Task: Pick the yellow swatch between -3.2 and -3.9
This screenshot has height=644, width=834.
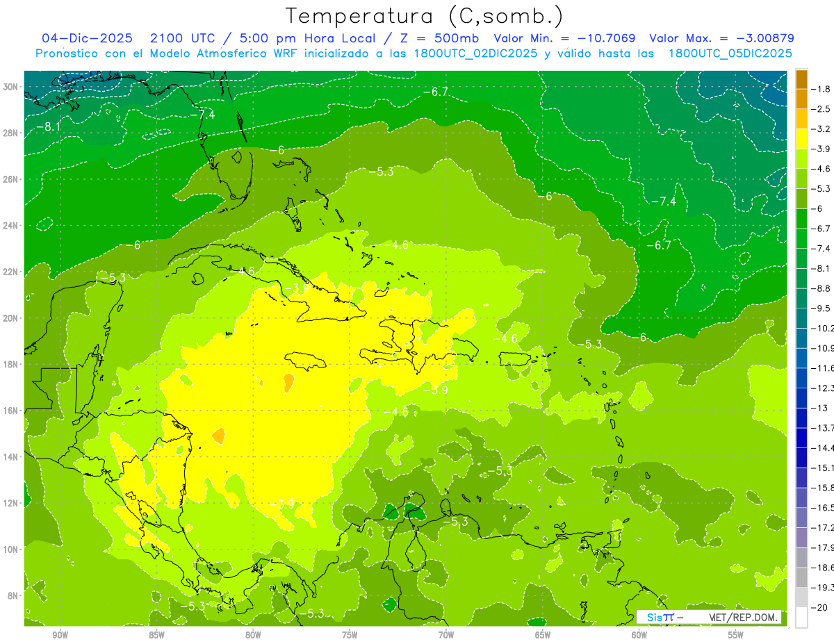Action: pos(801,139)
